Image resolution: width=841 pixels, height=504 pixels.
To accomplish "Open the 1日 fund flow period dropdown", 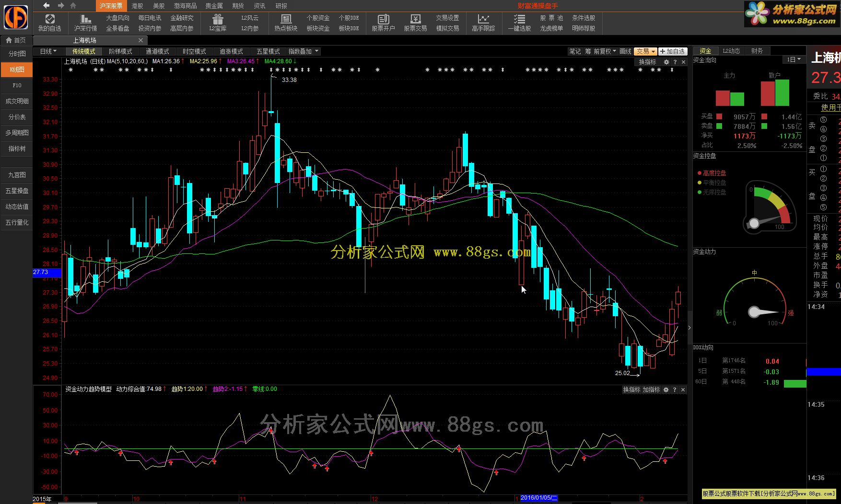I will pyautogui.click(x=794, y=59).
